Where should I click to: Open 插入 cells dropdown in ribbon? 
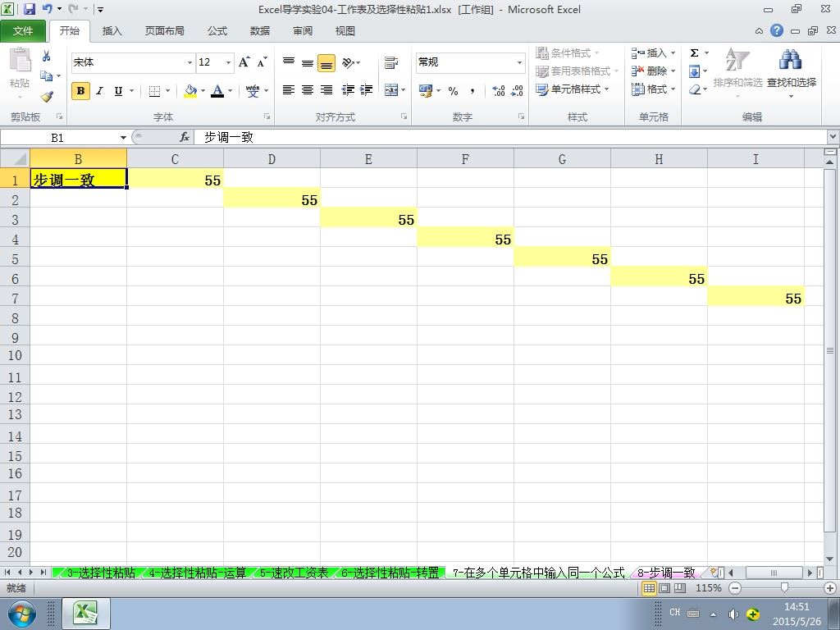[x=654, y=52]
